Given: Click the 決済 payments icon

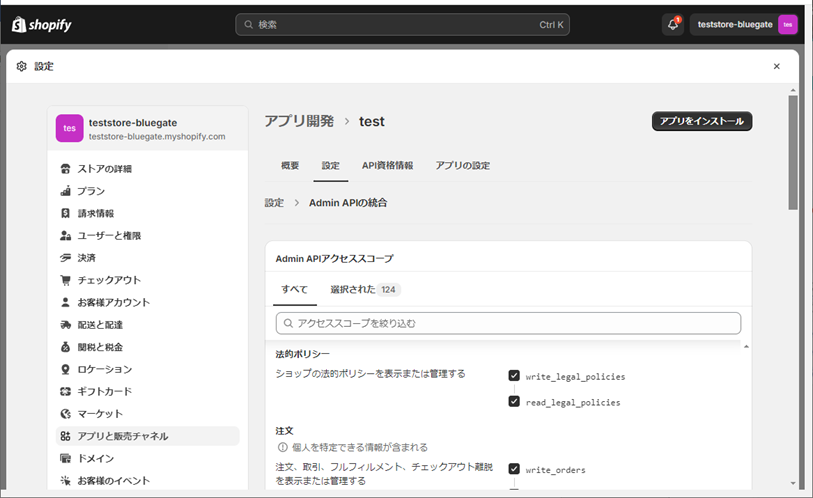Looking at the screenshot, I should [x=65, y=258].
